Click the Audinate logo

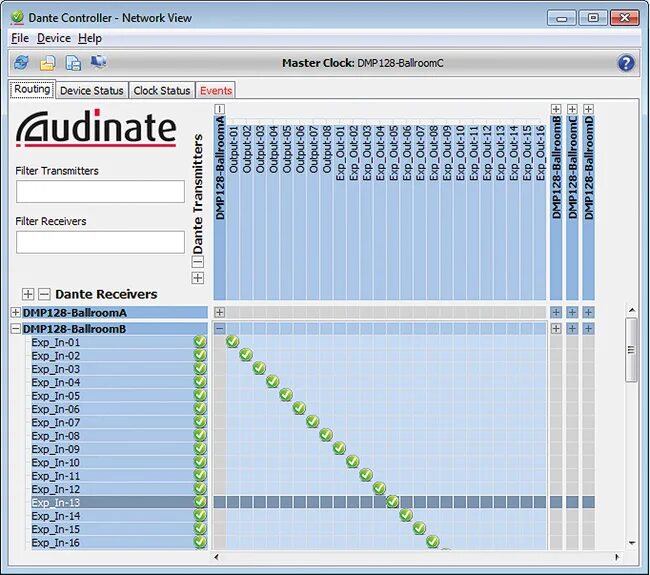click(x=96, y=128)
